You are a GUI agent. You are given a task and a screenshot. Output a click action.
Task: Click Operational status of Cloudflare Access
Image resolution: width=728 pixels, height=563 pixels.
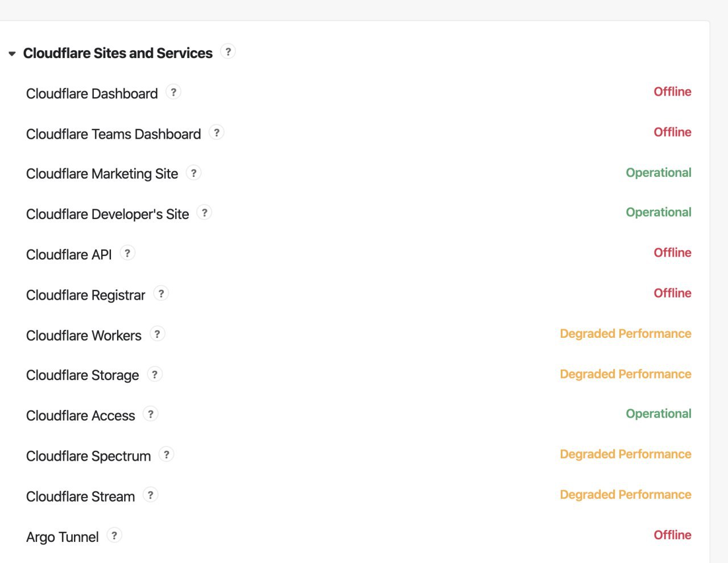(659, 414)
